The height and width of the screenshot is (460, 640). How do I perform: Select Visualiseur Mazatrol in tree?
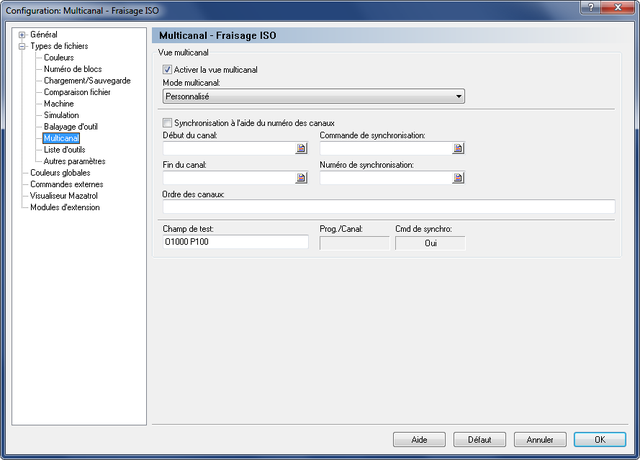(x=64, y=196)
